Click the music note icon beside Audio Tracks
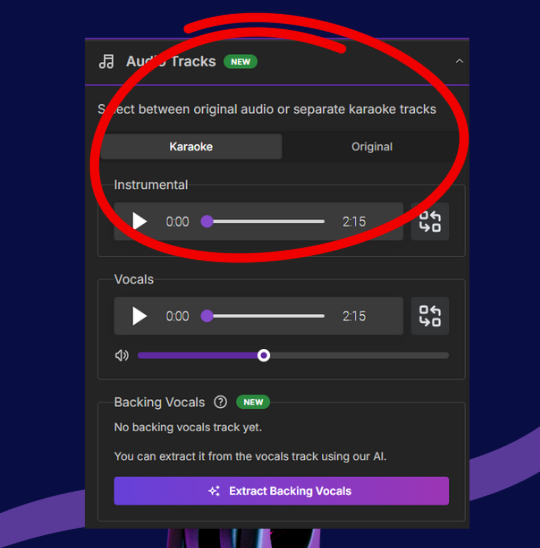 click(106, 62)
